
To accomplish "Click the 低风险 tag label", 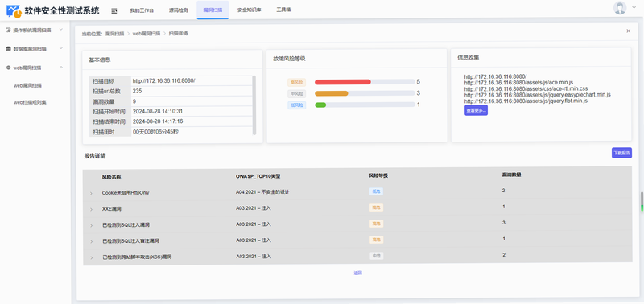I will pos(296,105).
